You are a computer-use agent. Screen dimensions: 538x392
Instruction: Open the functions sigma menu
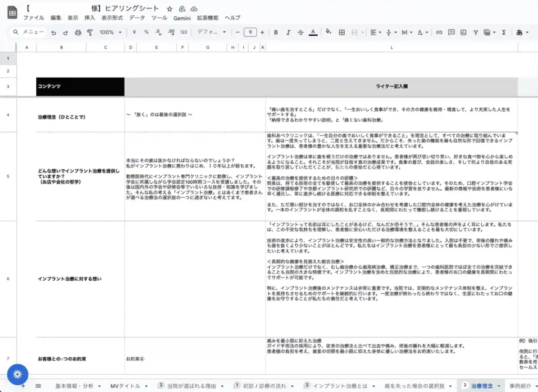pos(504,32)
